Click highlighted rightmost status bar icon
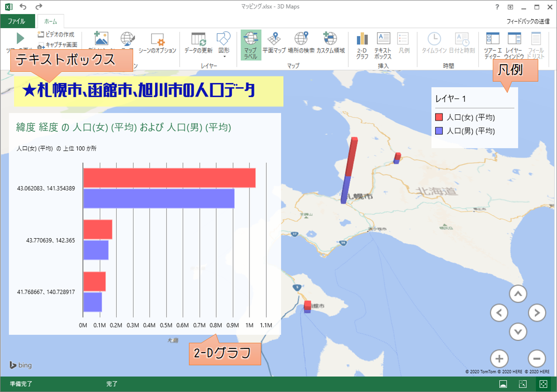The width and height of the screenshot is (557, 392). [543, 384]
